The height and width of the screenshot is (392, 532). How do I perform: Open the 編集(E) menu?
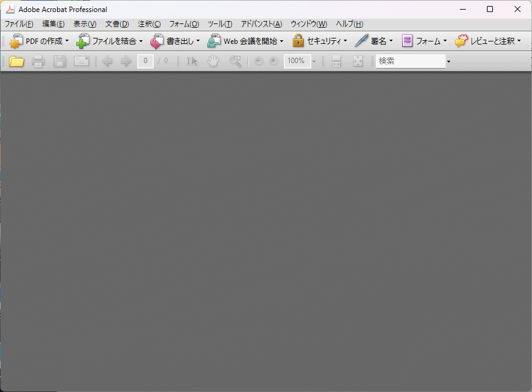coord(54,24)
